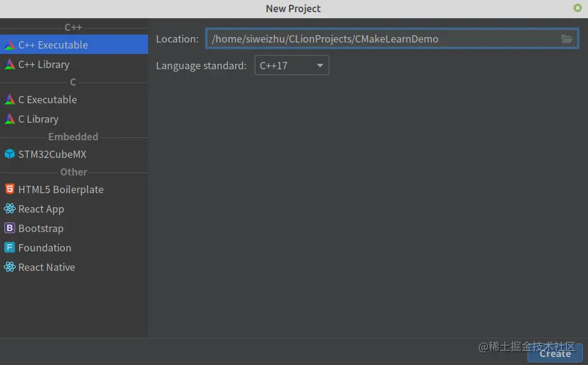The image size is (588, 365).
Task: Pick HTML5 Boilerplate template
Action: pos(74,189)
